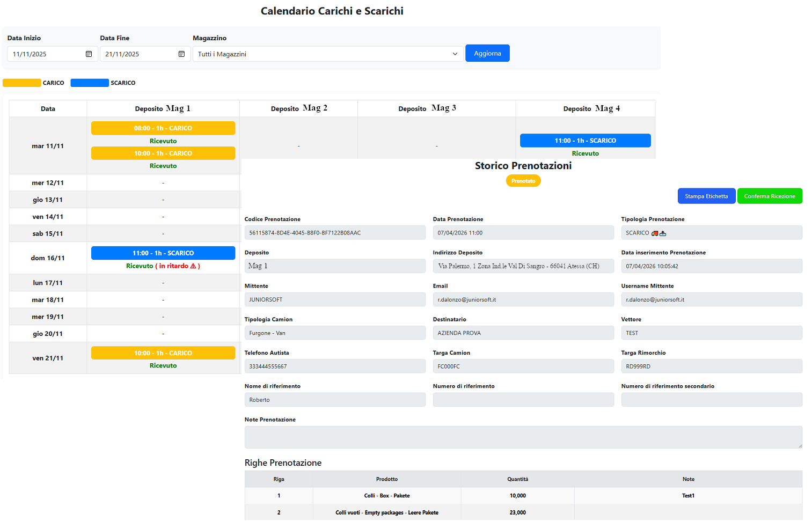
Task: Click the empty Numero di riferimento field
Action: tap(523, 400)
